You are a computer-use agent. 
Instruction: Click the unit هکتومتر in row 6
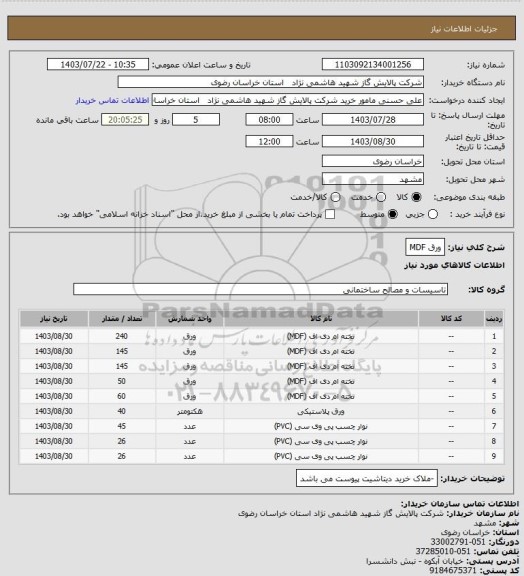(x=190, y=411)
